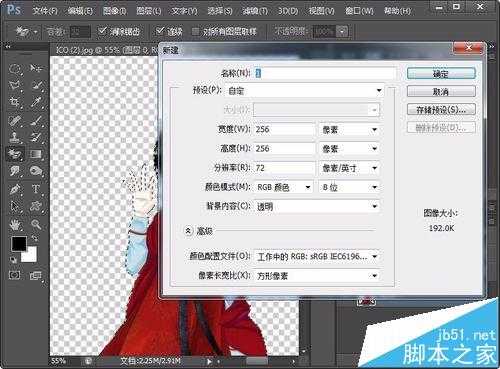Select the Brush tool
This screenshot has width=500, height=369.
coord(36,120)
